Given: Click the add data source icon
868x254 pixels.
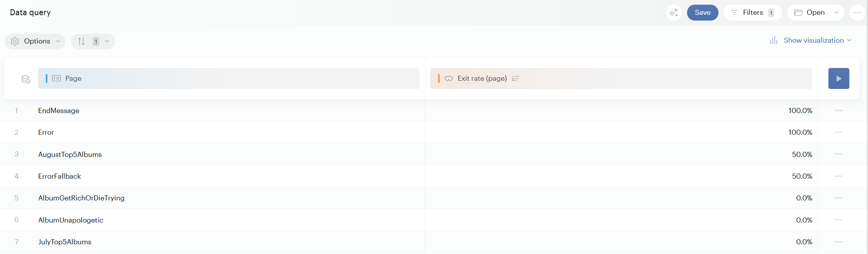Looking at the screenshot, I should point(26,79).
